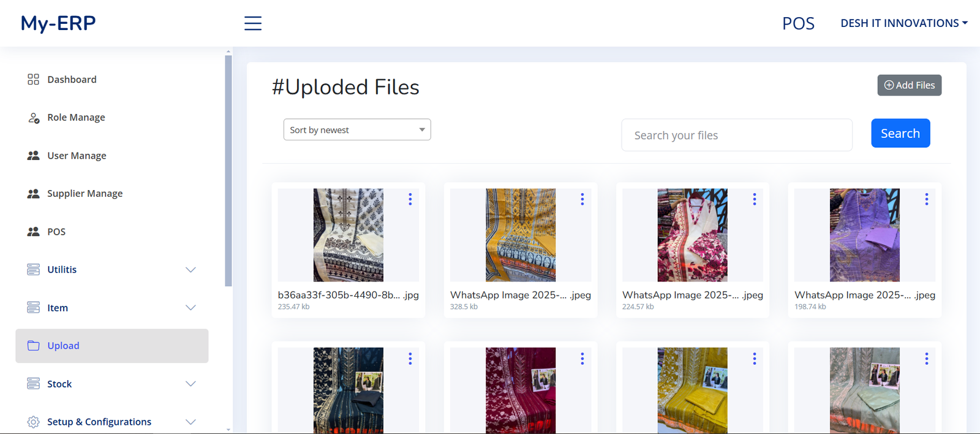
Task: Click the Add Files button
Action: point(909,85)
